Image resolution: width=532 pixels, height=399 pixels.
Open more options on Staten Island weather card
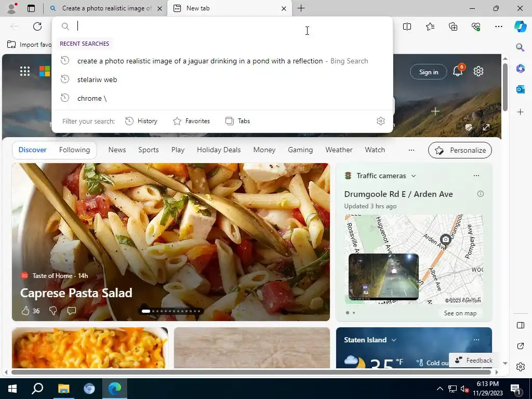point(476,340)
